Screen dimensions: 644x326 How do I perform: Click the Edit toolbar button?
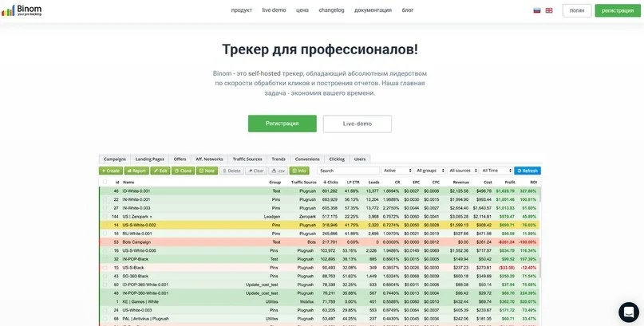(x=160, y=171)
